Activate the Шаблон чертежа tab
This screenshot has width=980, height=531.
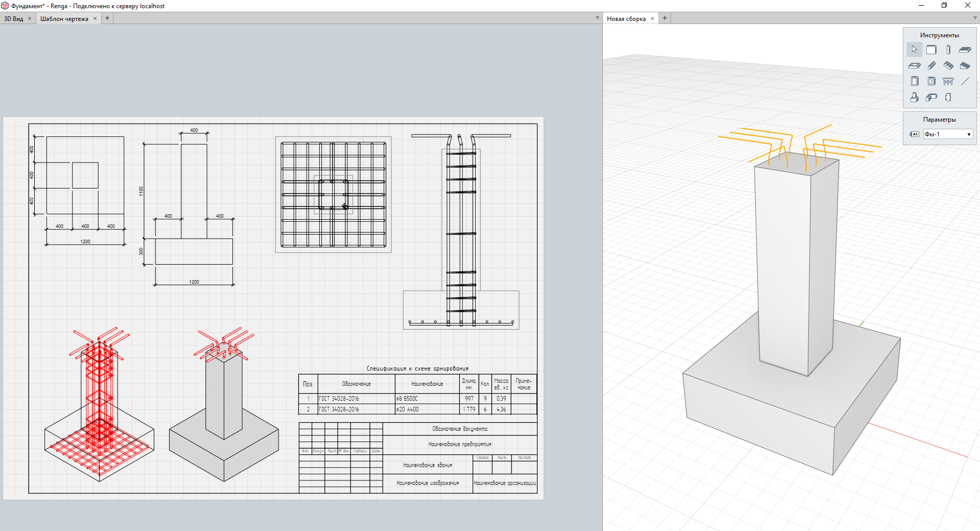tap(64, 19)
